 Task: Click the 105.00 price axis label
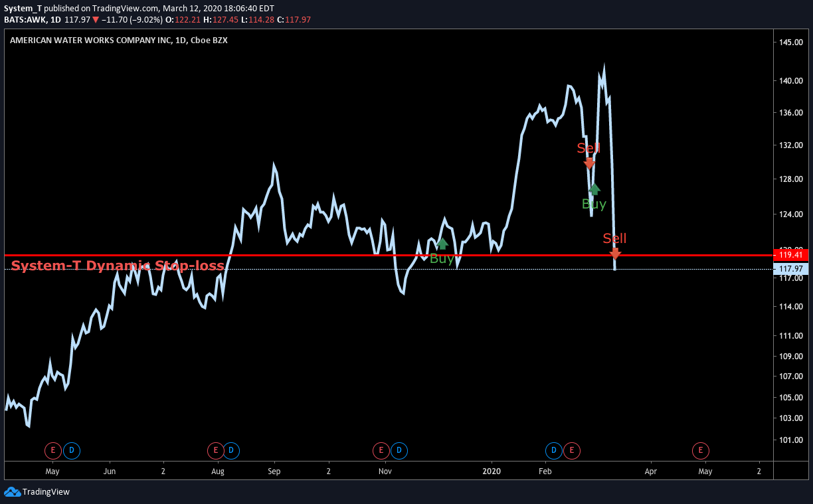792,398
